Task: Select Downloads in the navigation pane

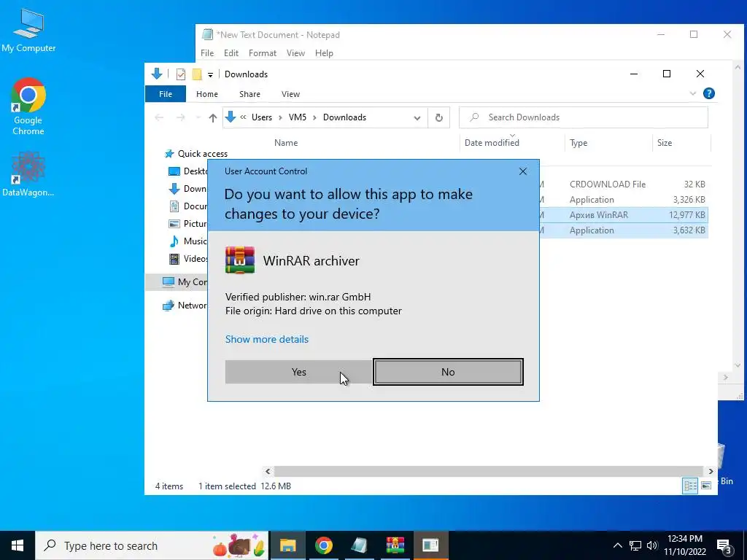Action: (189, 189)
